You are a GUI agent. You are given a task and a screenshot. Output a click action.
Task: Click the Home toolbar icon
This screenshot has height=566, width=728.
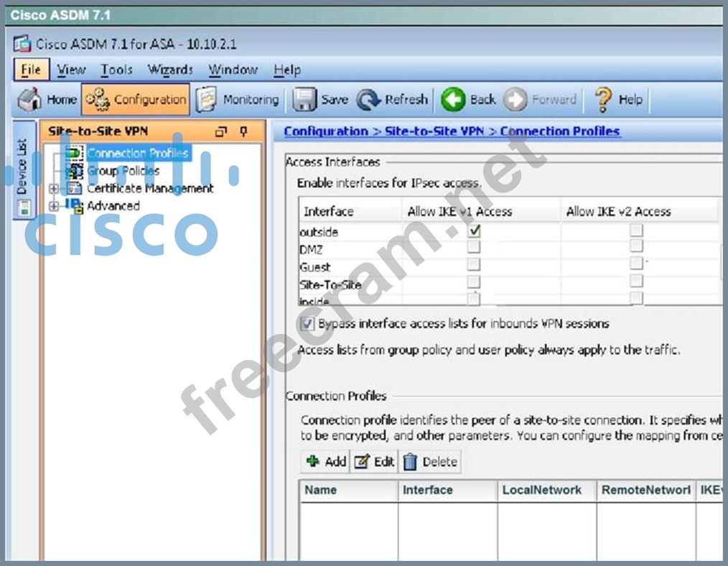(x=30, y=100)
